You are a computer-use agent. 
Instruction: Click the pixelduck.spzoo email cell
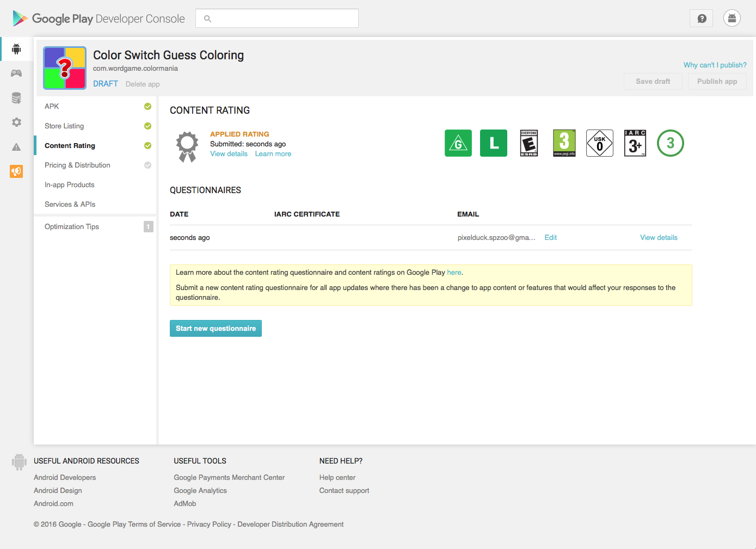496,238
